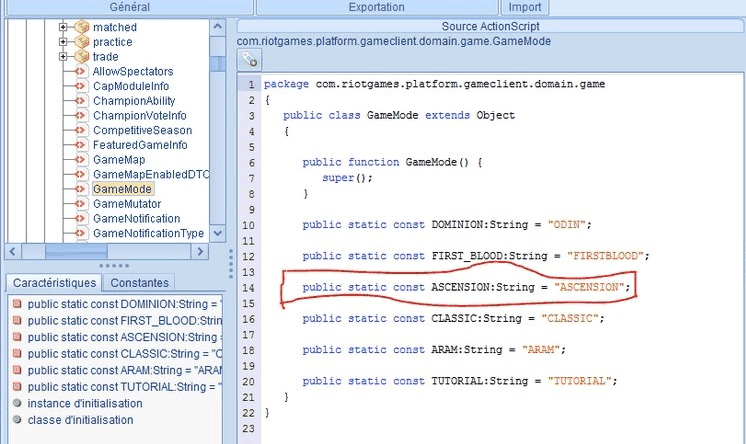The width and height of the screenshot is (746, 444).
Task: Expand the matched package node
Action: tap(63, 27)
